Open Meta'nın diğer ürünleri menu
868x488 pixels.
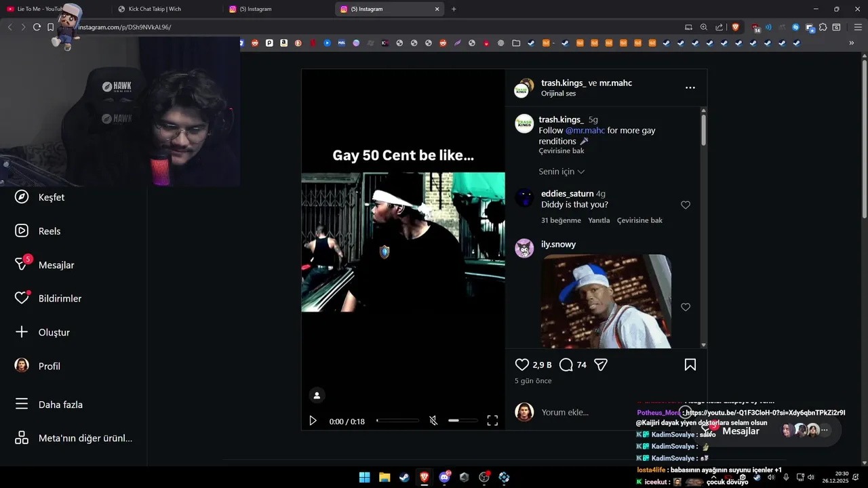[73, 438]
